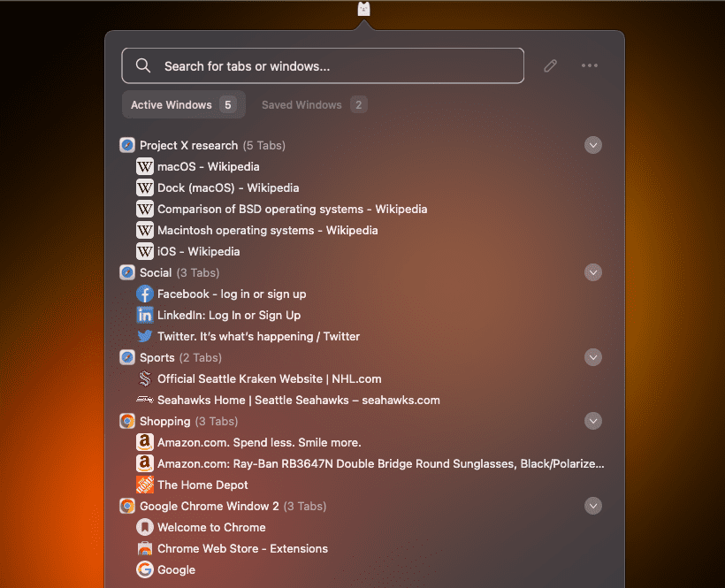Click the Welcome to Chrome favicon
Screen dimensions: 725x588
pyautogui.click(x=145, y=528)
